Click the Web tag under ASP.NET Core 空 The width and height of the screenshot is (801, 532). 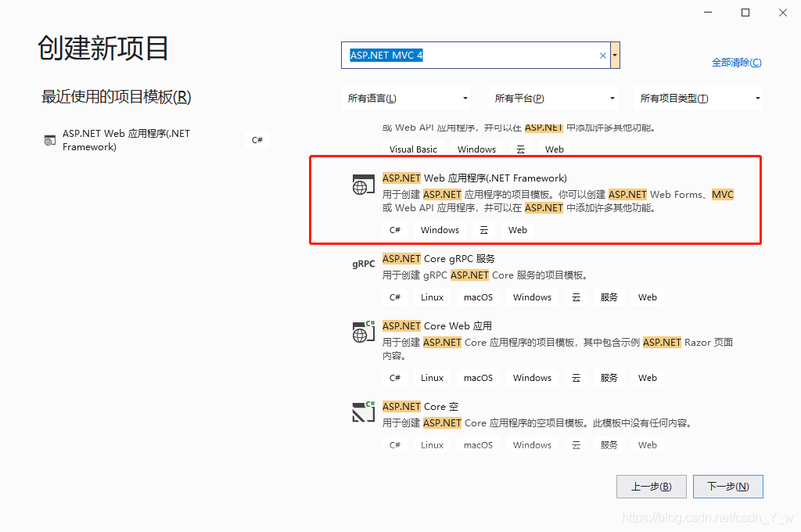(x=647, y=445)
